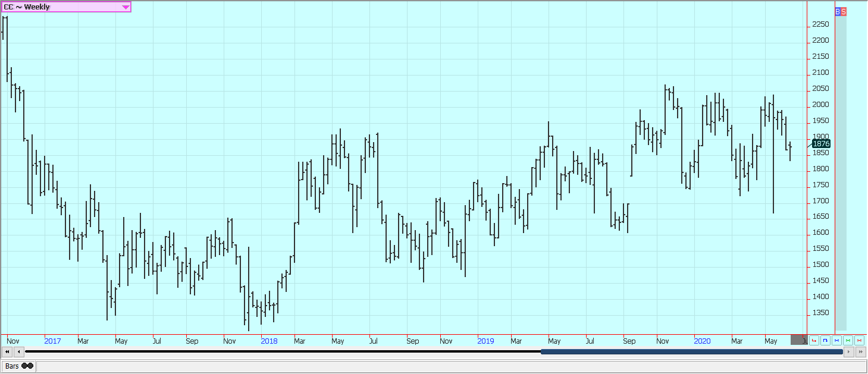The height and width of the screenshot is (374, 868).
Task: Click the 1500 price axis label
Action: point(820,265)
